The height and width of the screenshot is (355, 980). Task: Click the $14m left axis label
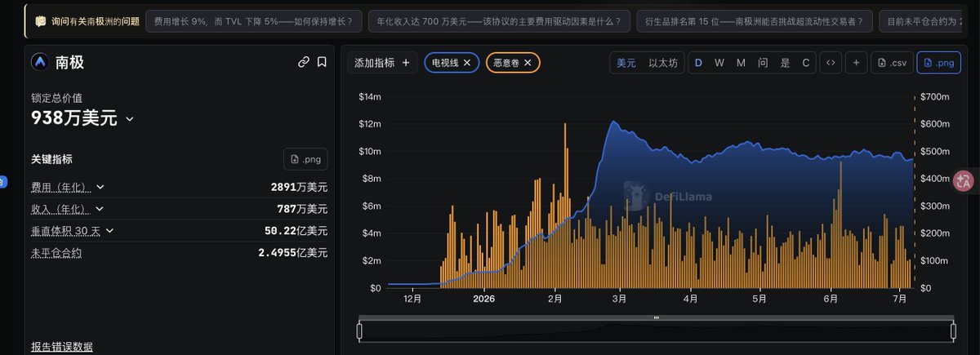(x=370, y=97)
